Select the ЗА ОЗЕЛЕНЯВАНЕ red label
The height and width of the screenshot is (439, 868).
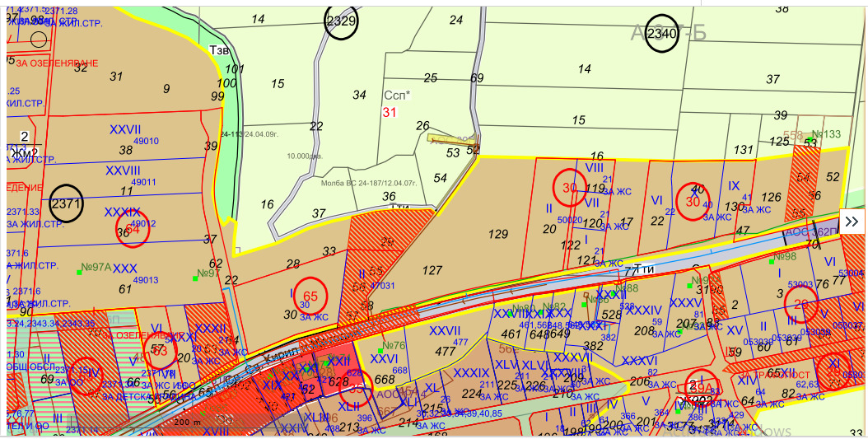pyautogui.click(x=56, y=63)
